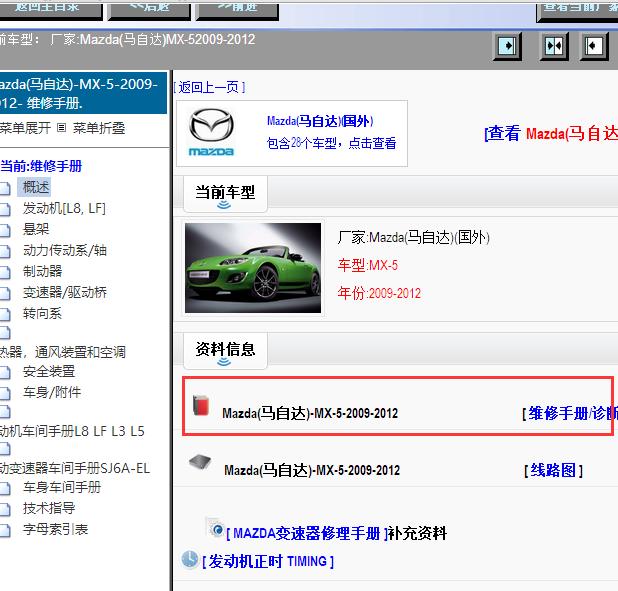
Task: Open the 技术指导 entry
Action: click(x=48, y=508)
